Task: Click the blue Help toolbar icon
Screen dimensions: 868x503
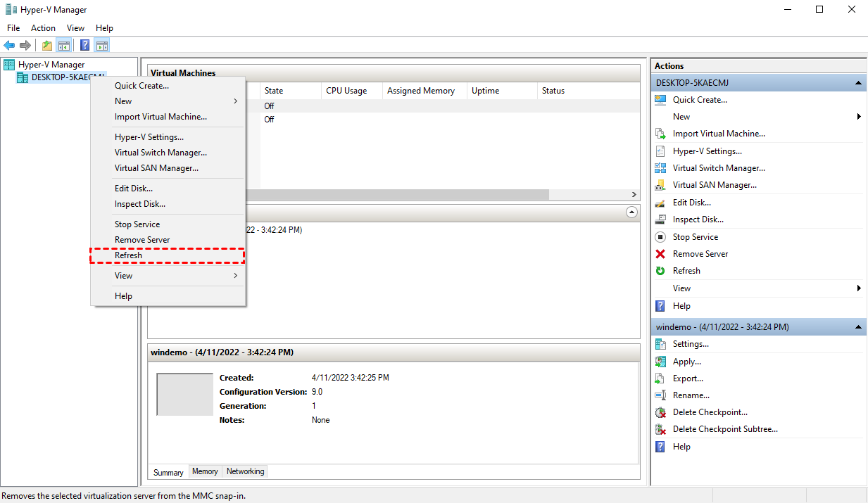Action: (85, 46)
